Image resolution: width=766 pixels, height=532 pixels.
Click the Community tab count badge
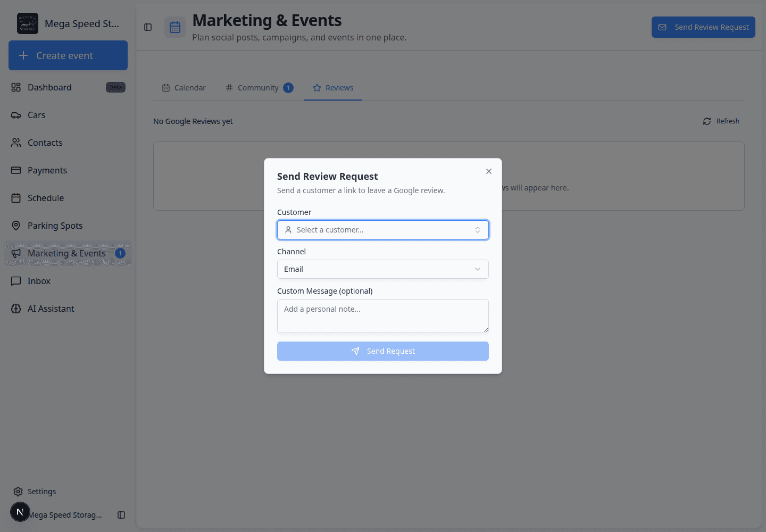[288, 88]
